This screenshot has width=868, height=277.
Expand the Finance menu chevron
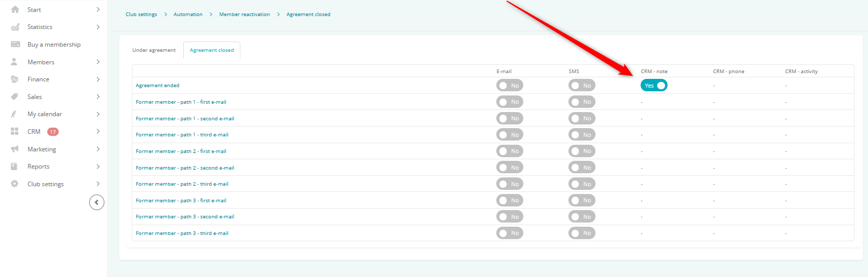pos(98,79)
